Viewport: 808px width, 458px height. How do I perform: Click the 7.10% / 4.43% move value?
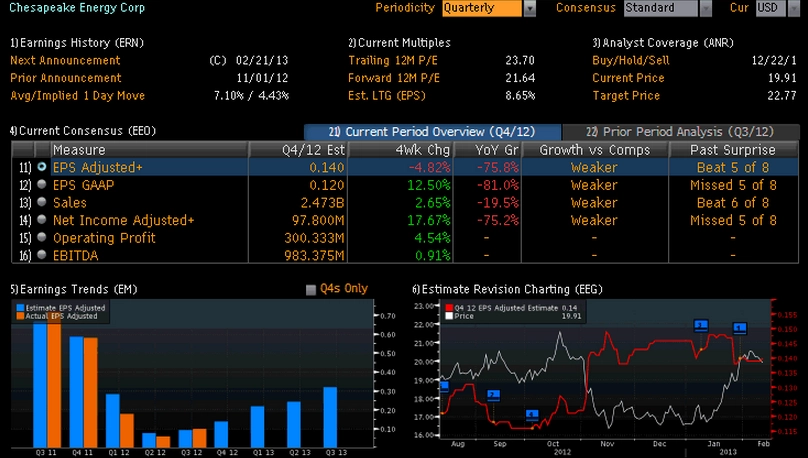point(251,96)
